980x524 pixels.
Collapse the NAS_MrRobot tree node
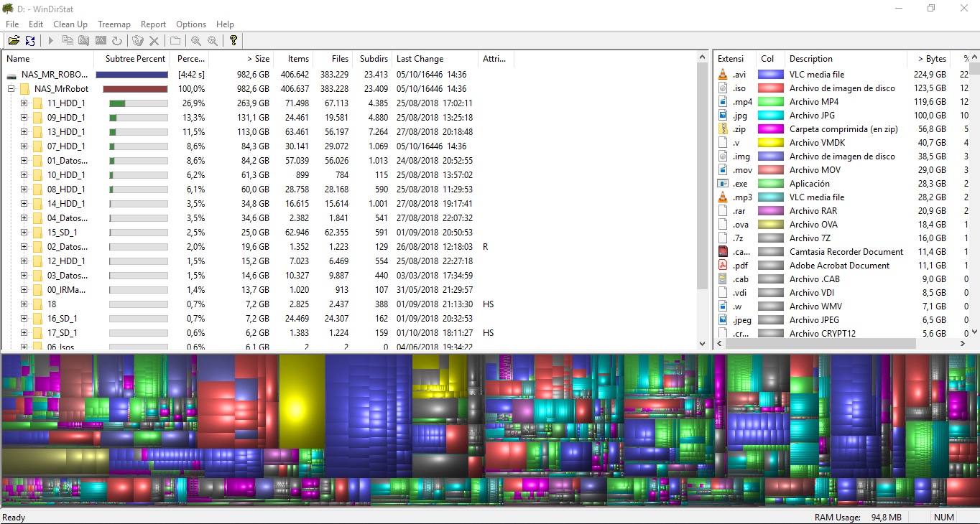[11, 88]
